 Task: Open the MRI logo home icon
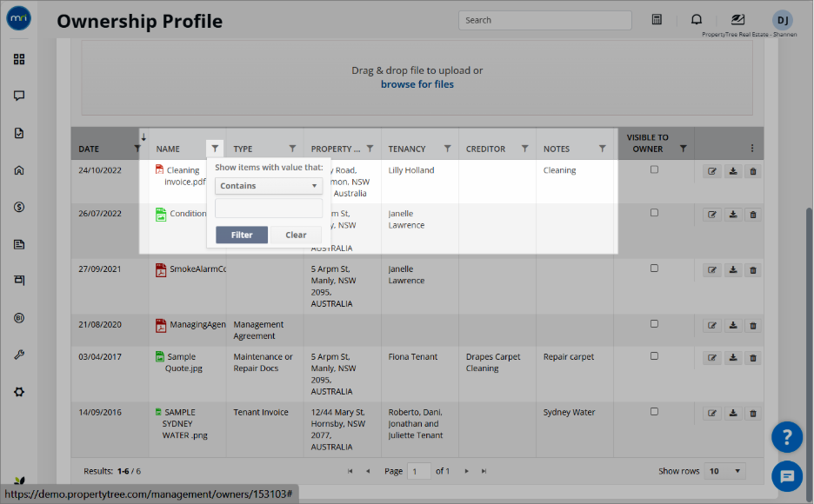click(18, 18)
